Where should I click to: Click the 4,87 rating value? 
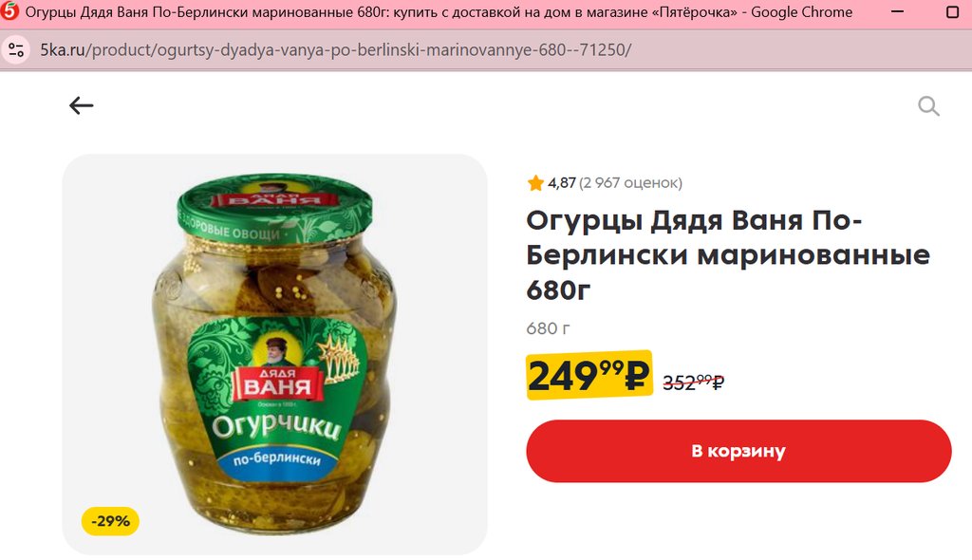[561, 183]
